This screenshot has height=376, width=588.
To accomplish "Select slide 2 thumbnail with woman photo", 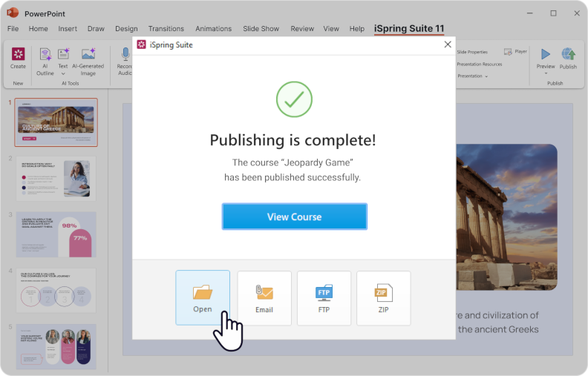I will pos(56,178).
